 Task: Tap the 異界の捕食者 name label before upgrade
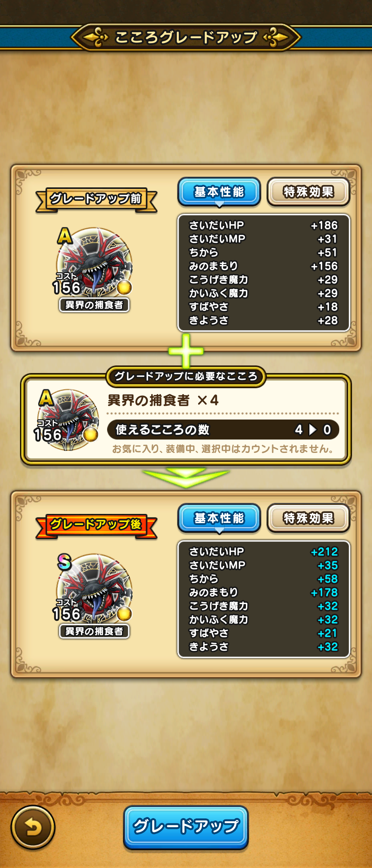pyautogui.click(x=94, y=305)
